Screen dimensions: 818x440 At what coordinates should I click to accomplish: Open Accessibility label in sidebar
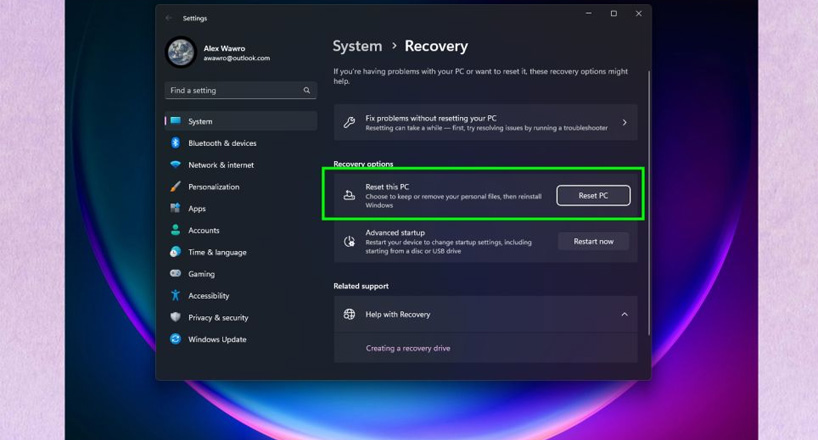click(x=209, y=296)
